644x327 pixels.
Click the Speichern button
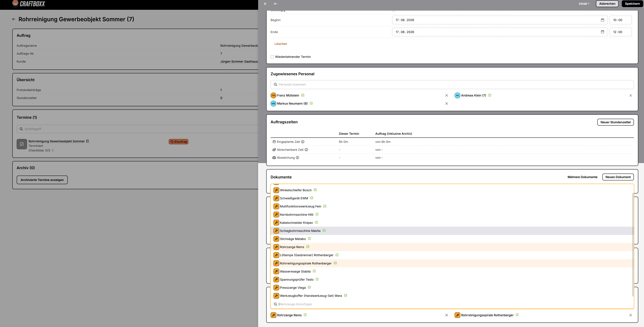click(632, 4)
